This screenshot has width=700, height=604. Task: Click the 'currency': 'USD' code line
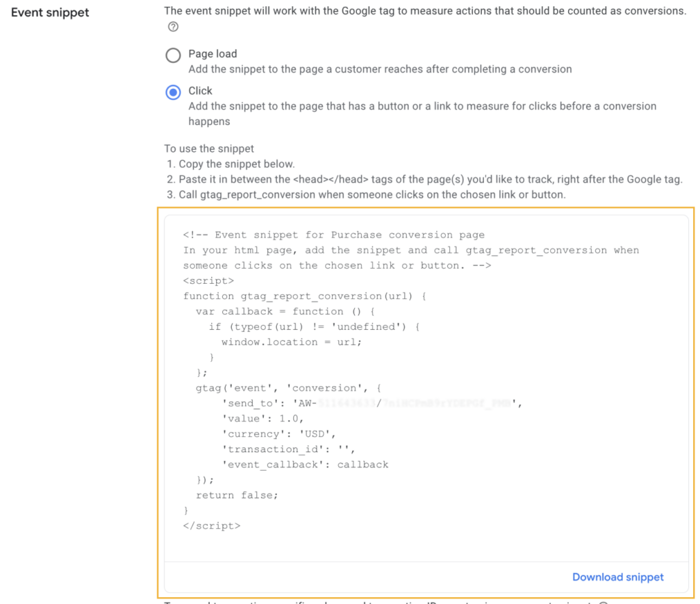point(279,434)
